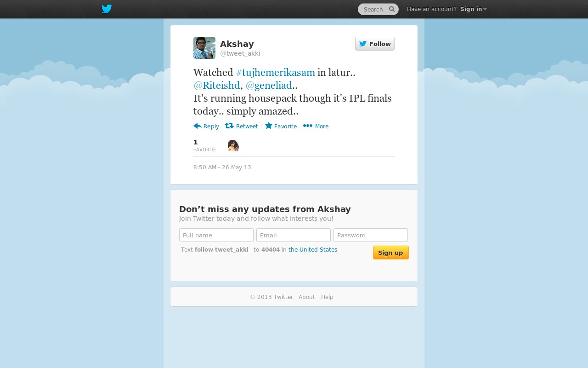Open the Sign in dropdown
Screen dimensions: 588x368
473,9
